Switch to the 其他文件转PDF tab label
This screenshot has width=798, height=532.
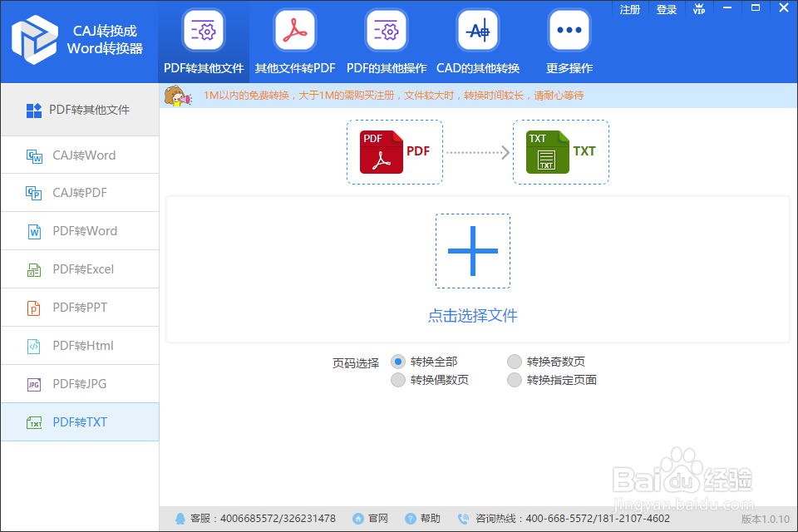point(295,68)
